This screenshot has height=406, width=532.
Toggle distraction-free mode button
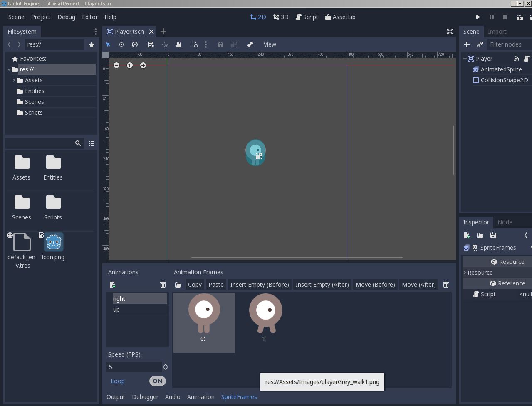click(x=450, y=32)
